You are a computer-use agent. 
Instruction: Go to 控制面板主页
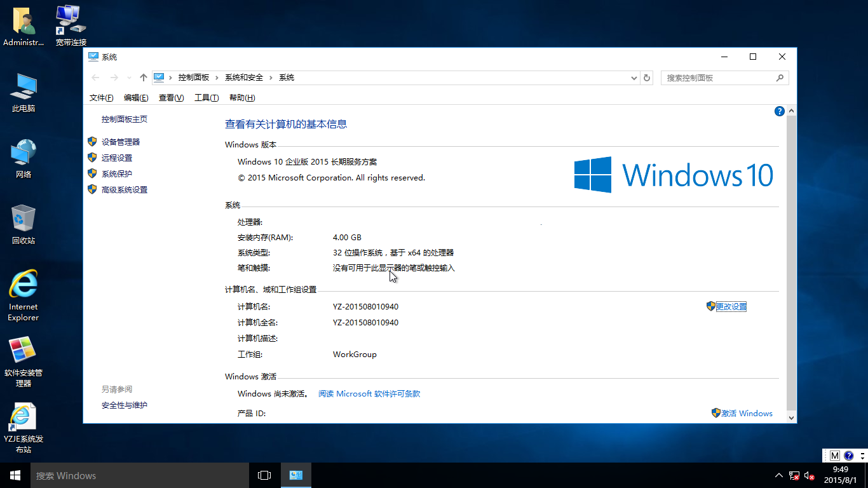(125, 119)
